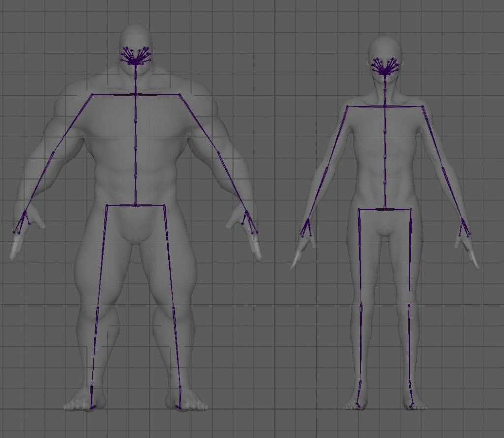The height and width of the screenshot is (438, 504).
Task: Choose slim character's hip joint on viewer's left
Action: (359, 210)
